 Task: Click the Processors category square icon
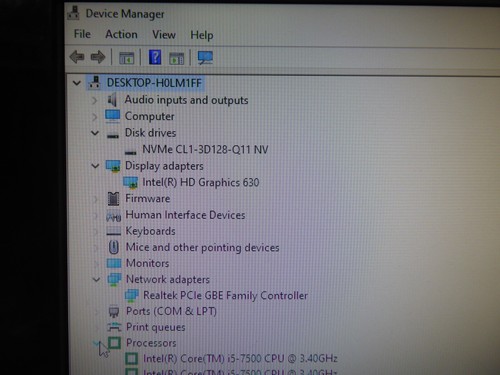(x=115, y=343)
